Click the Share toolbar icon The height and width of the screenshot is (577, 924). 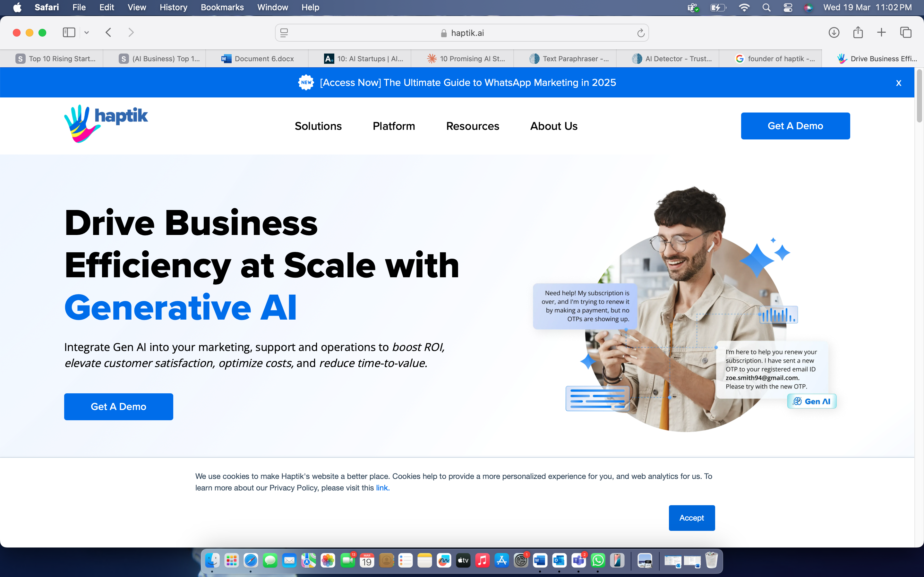(858, 32)
